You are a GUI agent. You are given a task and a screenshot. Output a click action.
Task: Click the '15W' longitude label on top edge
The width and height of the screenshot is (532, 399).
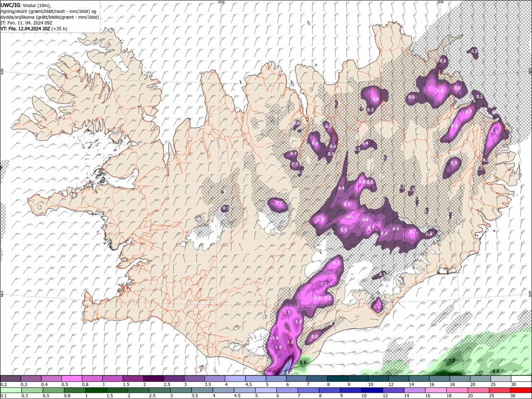point(440,2)
